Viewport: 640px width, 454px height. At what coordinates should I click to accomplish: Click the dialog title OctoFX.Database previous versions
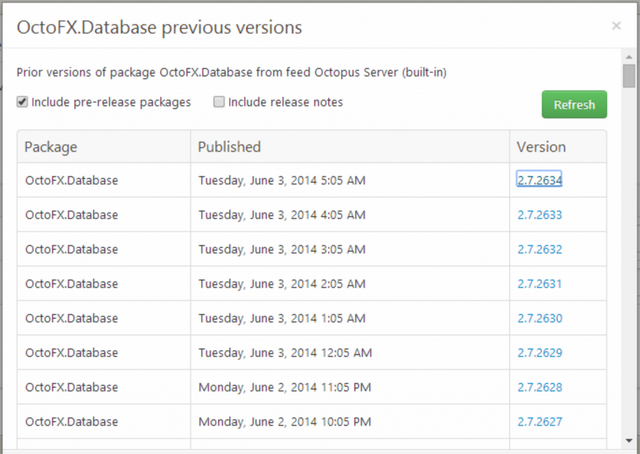click(159, 28)
